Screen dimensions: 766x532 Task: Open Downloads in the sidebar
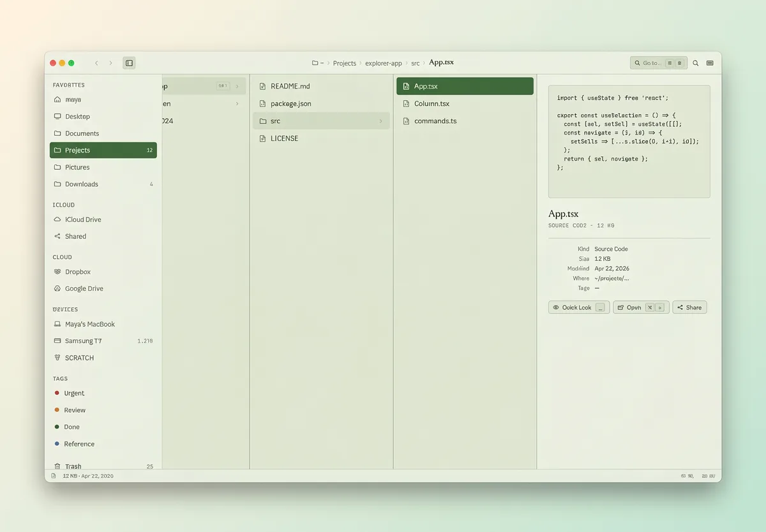(x=103, y=184)
